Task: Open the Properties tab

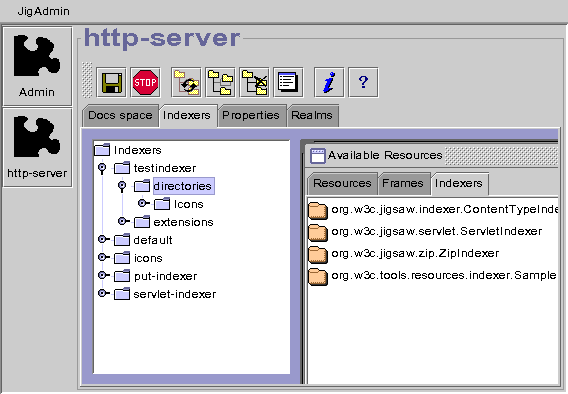Action: tap(251, 116)
